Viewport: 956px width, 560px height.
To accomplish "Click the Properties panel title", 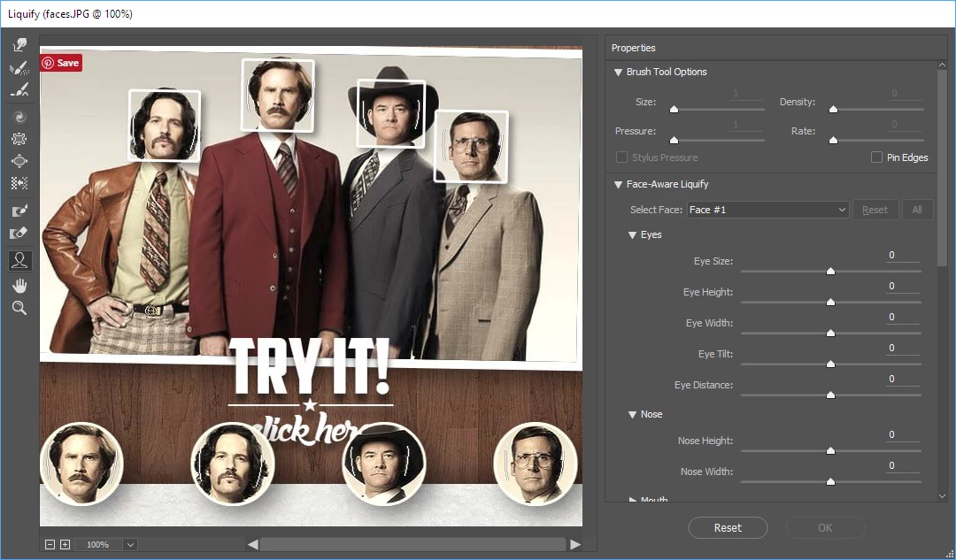I will 634,48.
